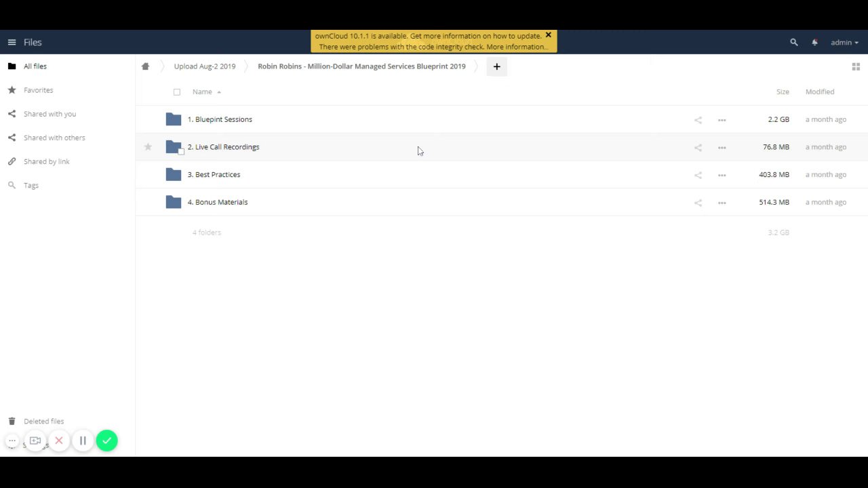Open recorder more options dots
Image resolution: width=868 pixels, height=488 pixels.
[x=12, y=441]
